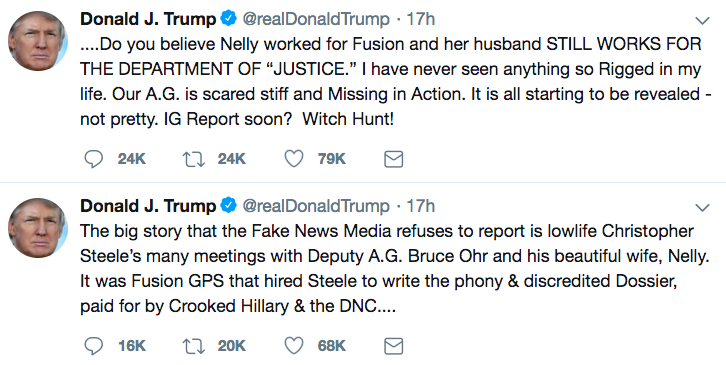Click verified badge on first tweet
Screen dimensions: 726x365
[228, 19]
